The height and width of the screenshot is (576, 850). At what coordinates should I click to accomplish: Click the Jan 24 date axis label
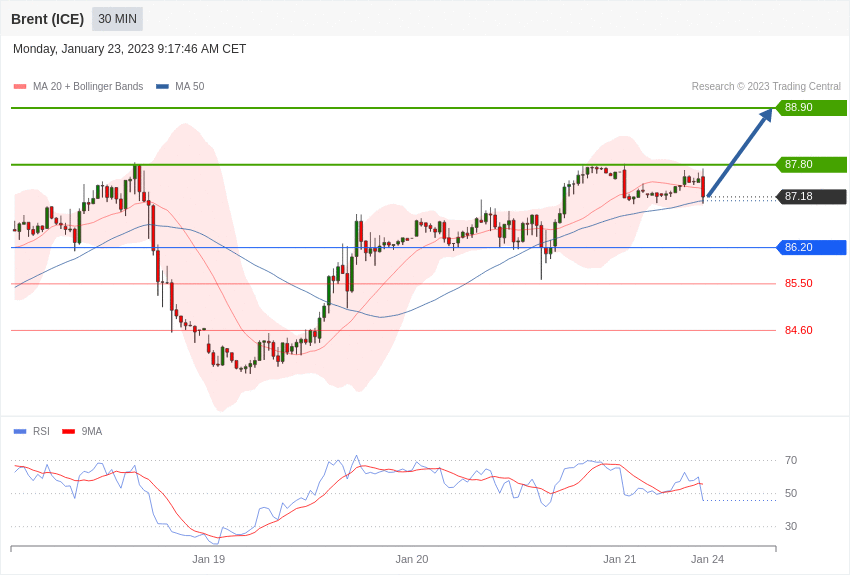(x=707, y=559)
